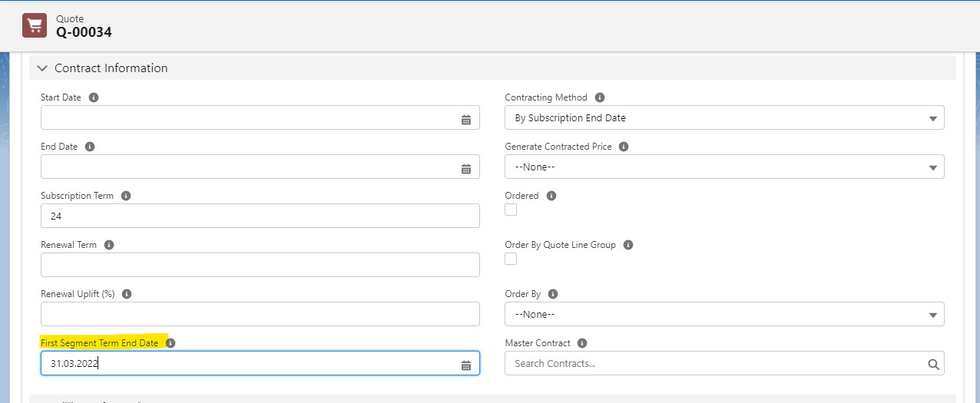The height and width of the screenshot is (403, 980).
Task: Open First Segment Term End Date calendar
Action: 465,365
